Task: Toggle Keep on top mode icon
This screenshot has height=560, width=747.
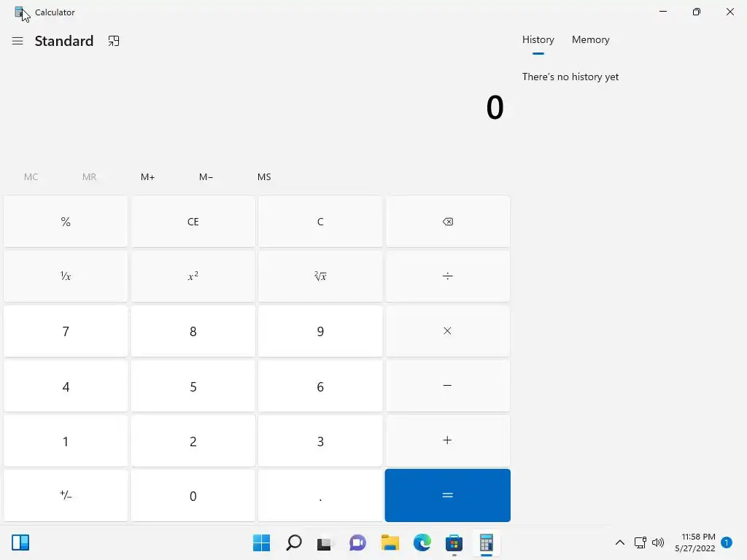Action: (x=113, y=41)
